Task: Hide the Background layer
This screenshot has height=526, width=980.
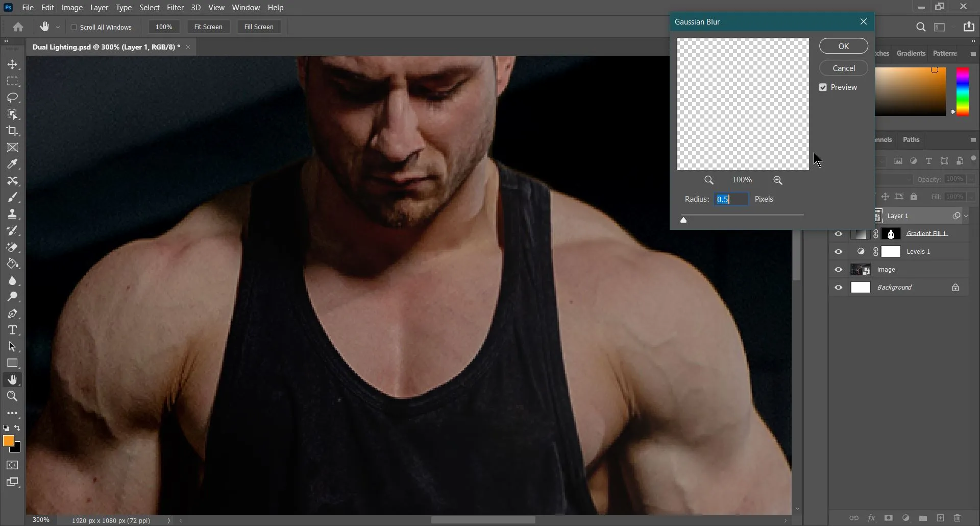Action: [838, 288]
